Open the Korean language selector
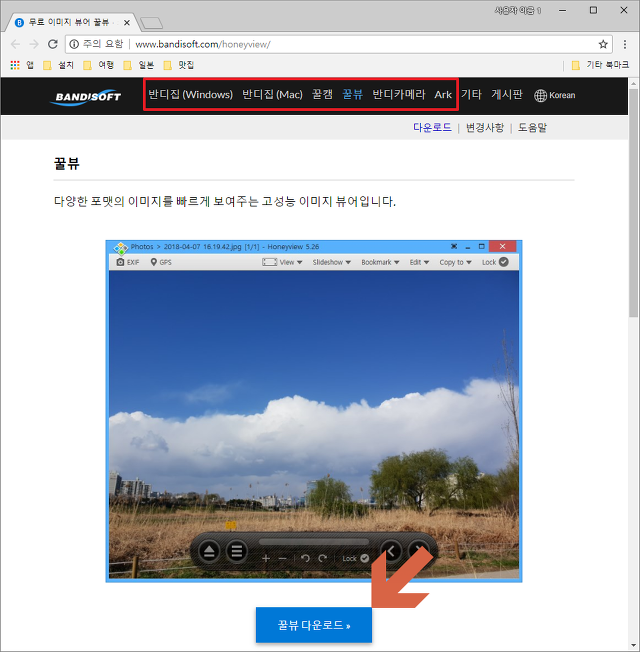640x652 pixels. coord(554,95)
